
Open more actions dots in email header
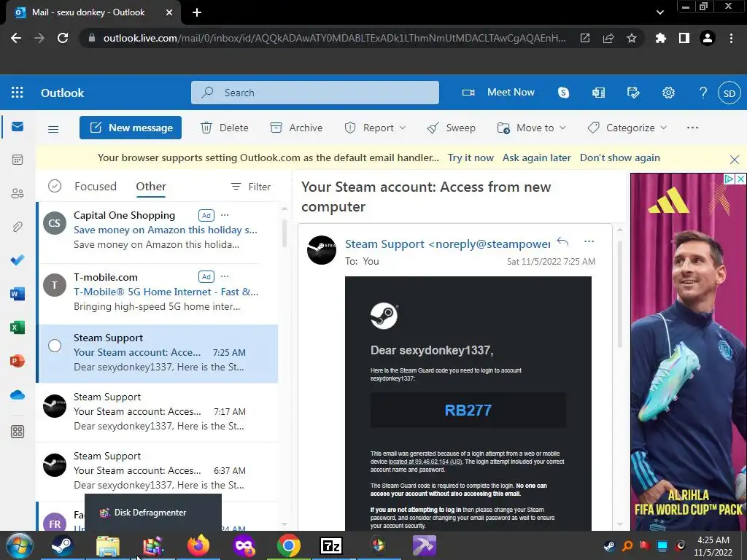[589, 241]
